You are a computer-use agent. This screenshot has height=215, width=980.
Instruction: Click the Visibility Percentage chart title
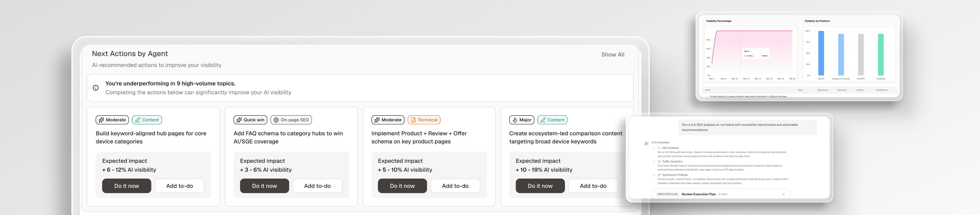[719, 21]
